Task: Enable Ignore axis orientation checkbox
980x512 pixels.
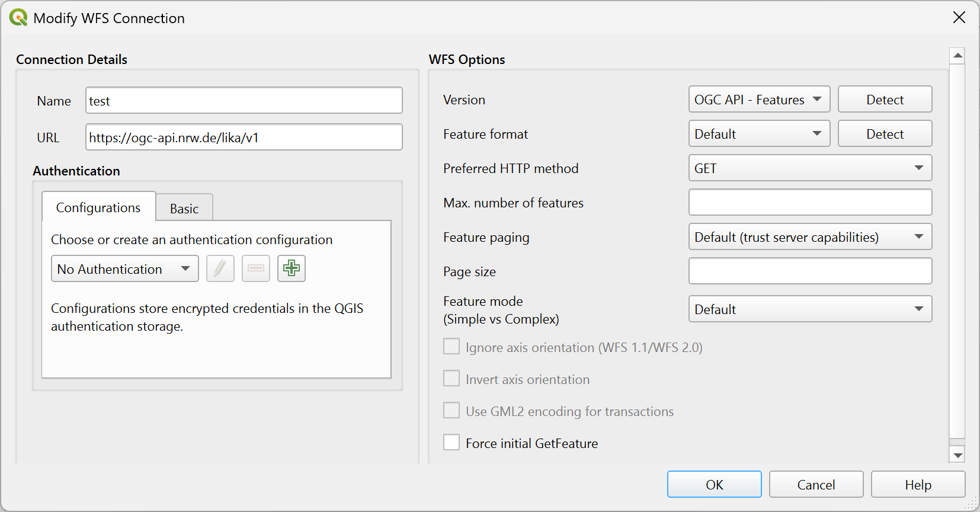Action: [451, 347]
